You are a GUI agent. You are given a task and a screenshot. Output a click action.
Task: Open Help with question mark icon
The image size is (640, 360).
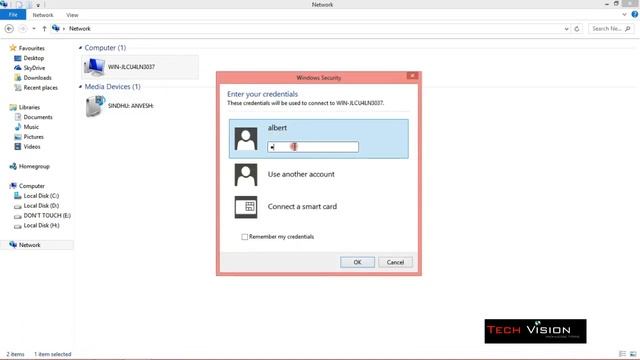pyautogui.click(x=635, y=15)
